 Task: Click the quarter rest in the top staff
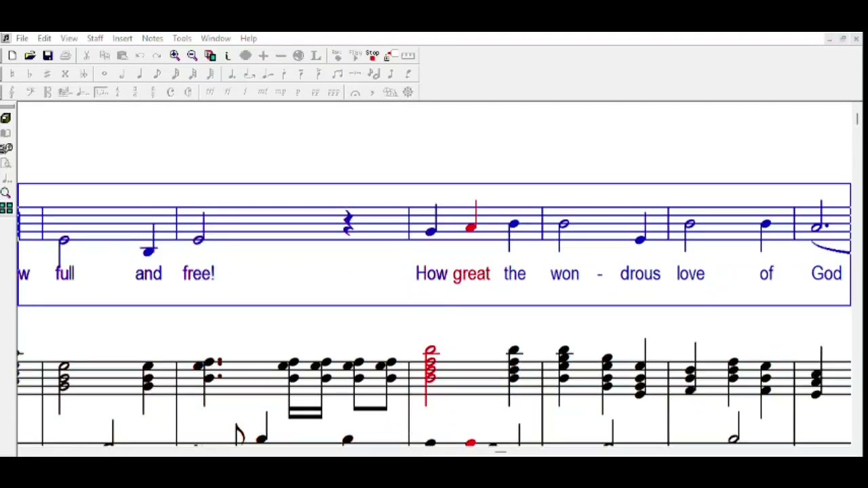(x=348, y=223)
